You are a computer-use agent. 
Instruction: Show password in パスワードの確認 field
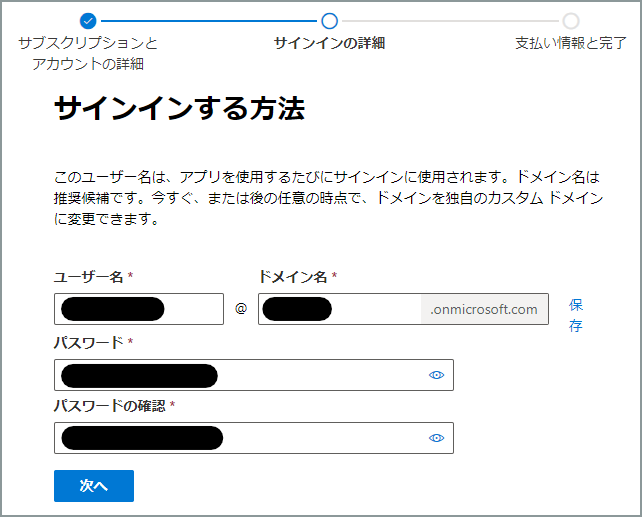(x=436, y=438)
